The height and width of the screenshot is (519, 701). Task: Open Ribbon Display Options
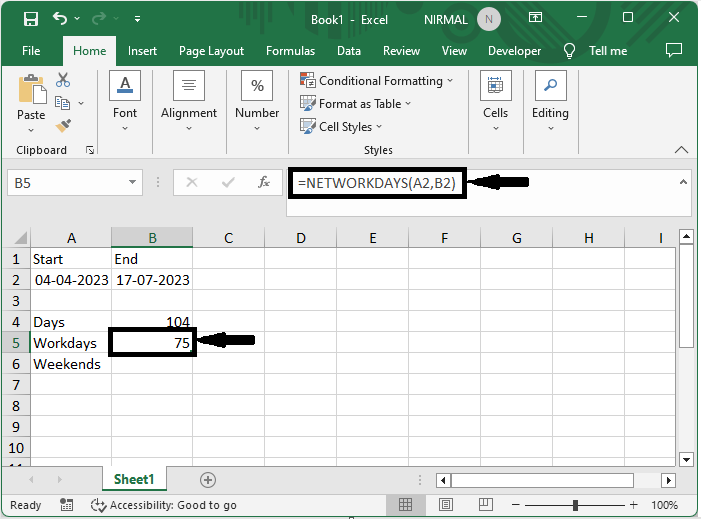(535, 17)
